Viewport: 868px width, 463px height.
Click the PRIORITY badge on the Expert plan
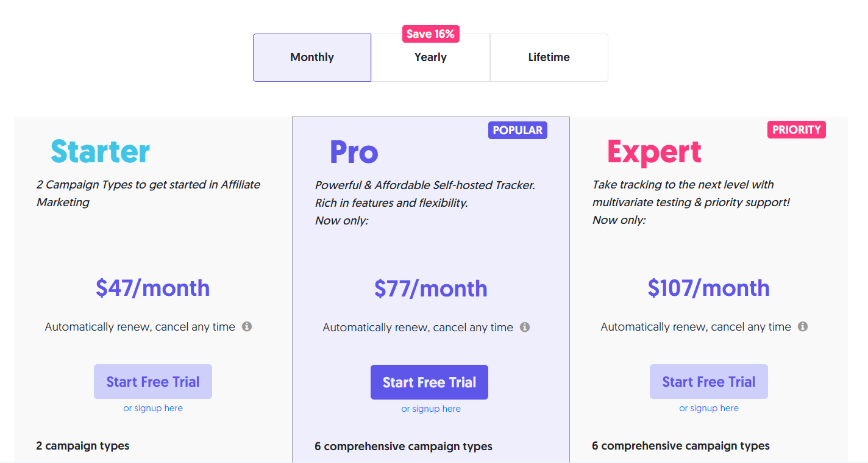tap(796, 129)
